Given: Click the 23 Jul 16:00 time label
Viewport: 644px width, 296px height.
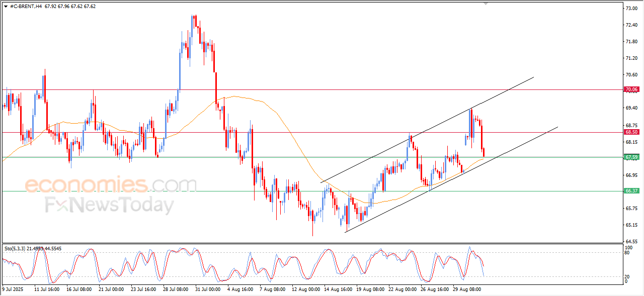Looking at the screenshot, I should (x=143, y=289).
